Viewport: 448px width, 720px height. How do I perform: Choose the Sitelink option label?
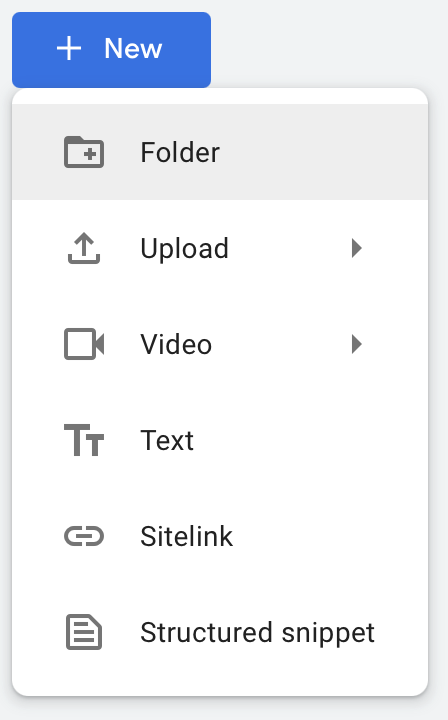(186, 536)
